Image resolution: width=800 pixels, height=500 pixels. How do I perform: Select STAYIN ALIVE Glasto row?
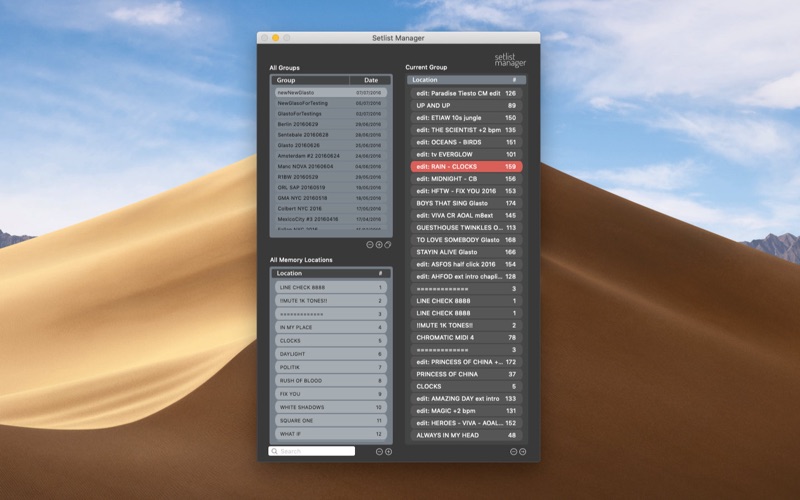pos(466,252)
